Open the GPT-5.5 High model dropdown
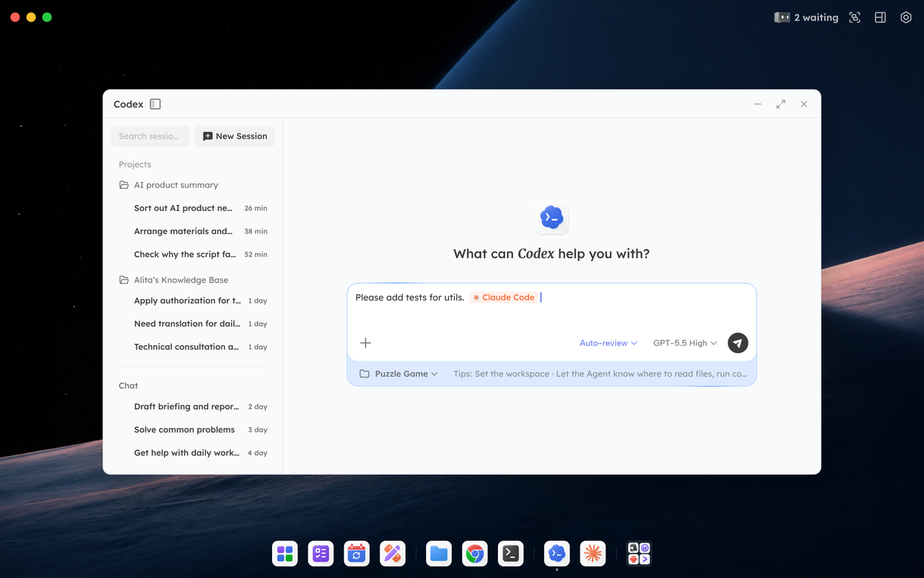The height and width of the screenshot is (578, 924). coord(685,343)
